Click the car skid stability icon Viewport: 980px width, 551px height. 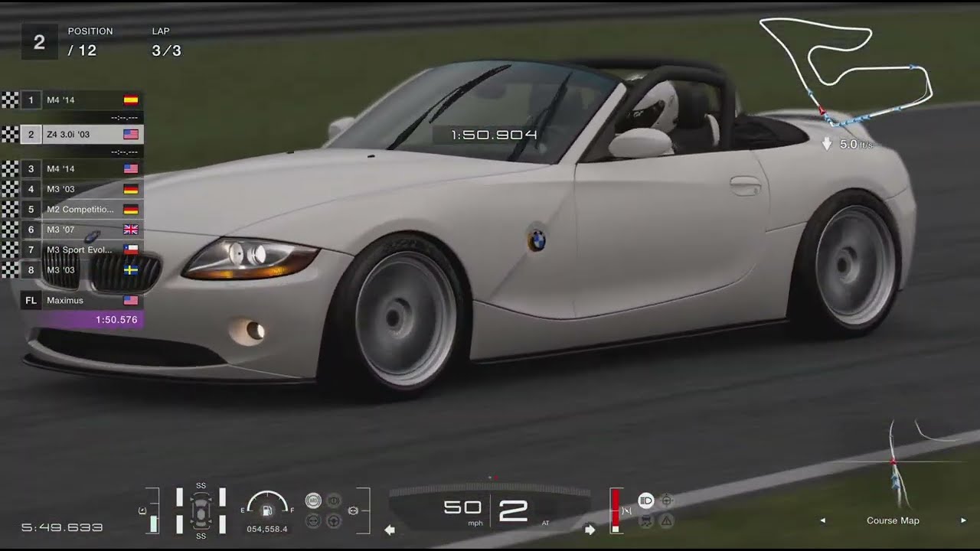[646, 521]
